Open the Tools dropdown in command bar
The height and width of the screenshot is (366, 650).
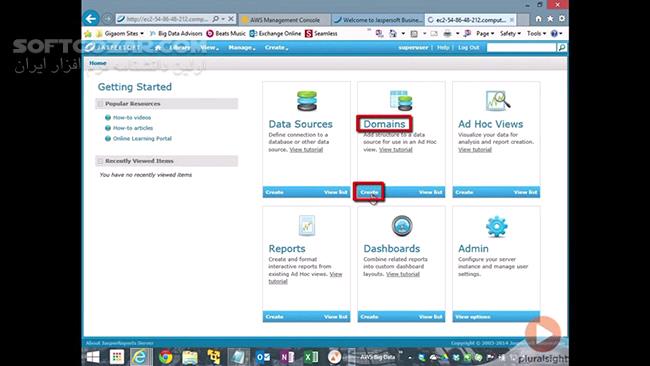pyautogui.click(x=536, y=34)
